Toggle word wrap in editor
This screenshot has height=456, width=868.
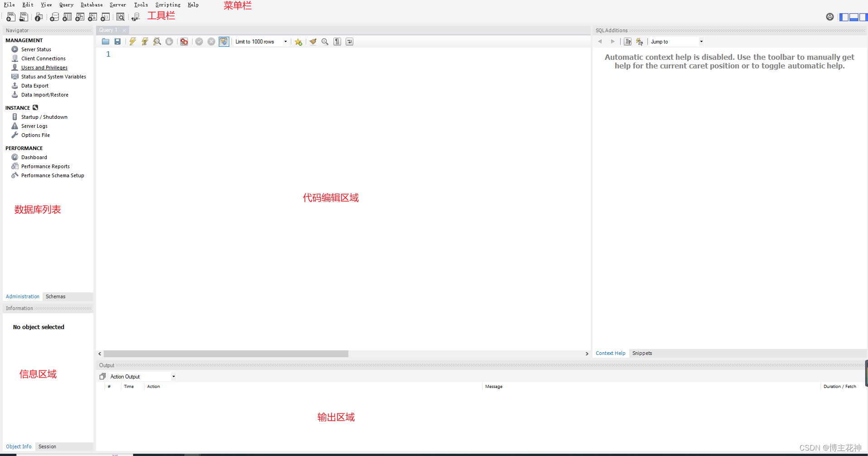[349, 42]
